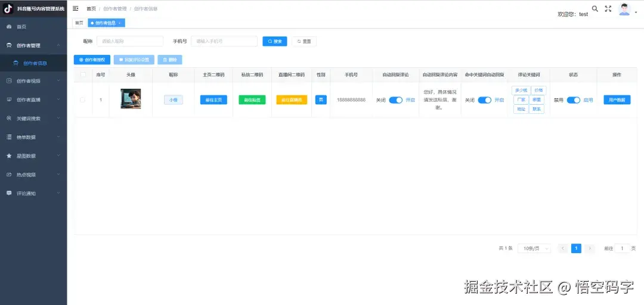
Task: Click the 创作者视频 sidebar icon
Action: [9, 81]
